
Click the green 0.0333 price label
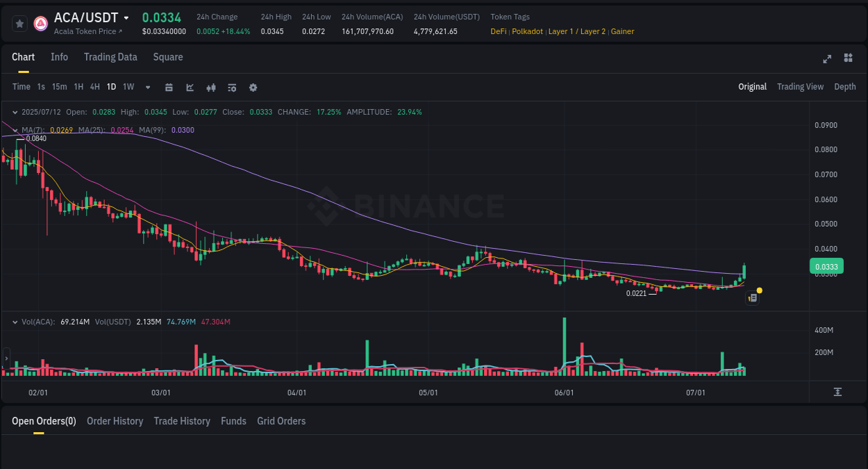click(x=826, y=266)
